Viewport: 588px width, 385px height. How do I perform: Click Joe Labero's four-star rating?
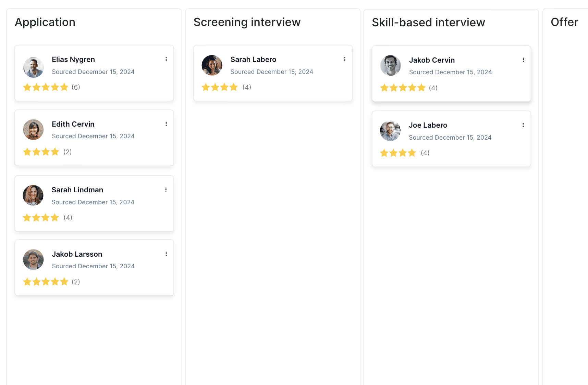click(398, 153)
